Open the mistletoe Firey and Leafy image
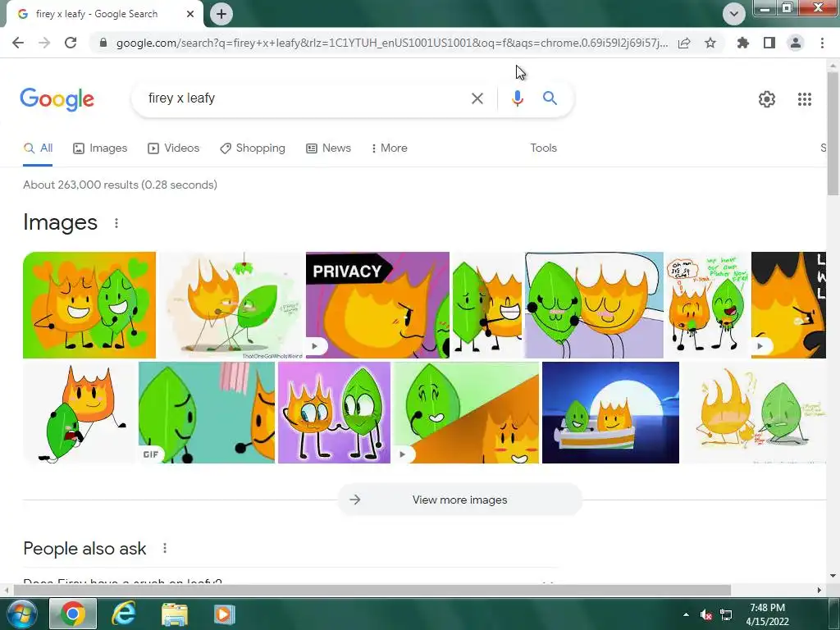 coord(231,305)
